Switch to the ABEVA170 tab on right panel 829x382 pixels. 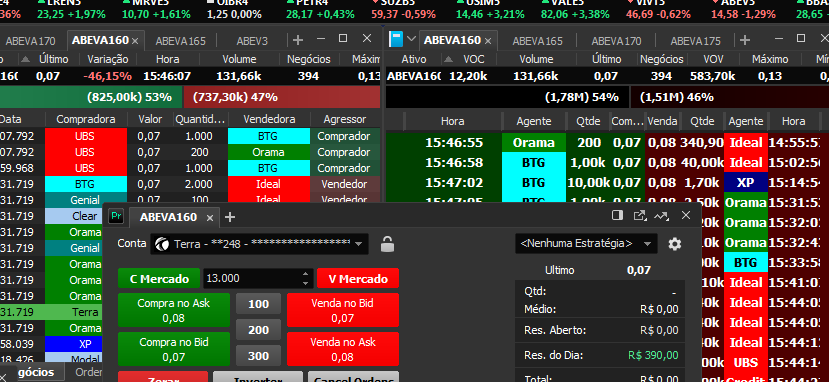[x=616, y=41]
